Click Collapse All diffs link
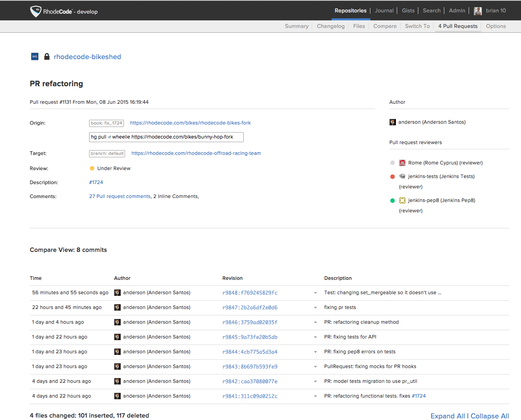 click(490, 416)
